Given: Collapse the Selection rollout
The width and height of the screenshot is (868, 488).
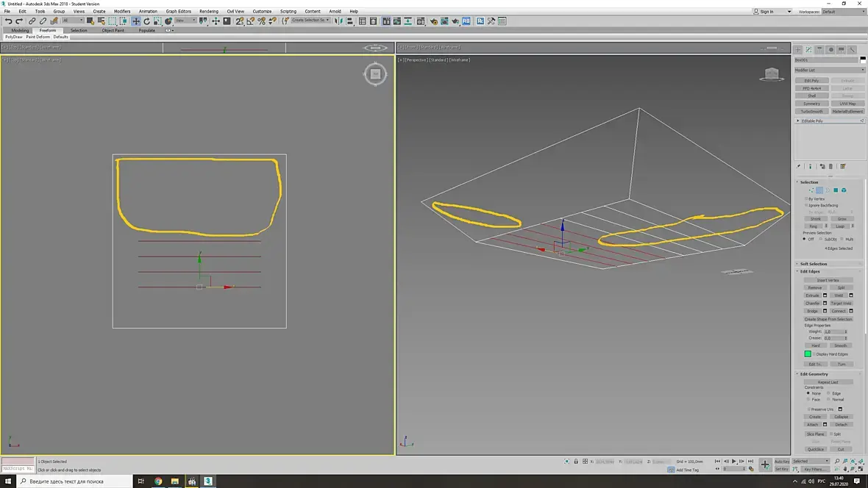Looking at the screenshot, I should (808, 182).
